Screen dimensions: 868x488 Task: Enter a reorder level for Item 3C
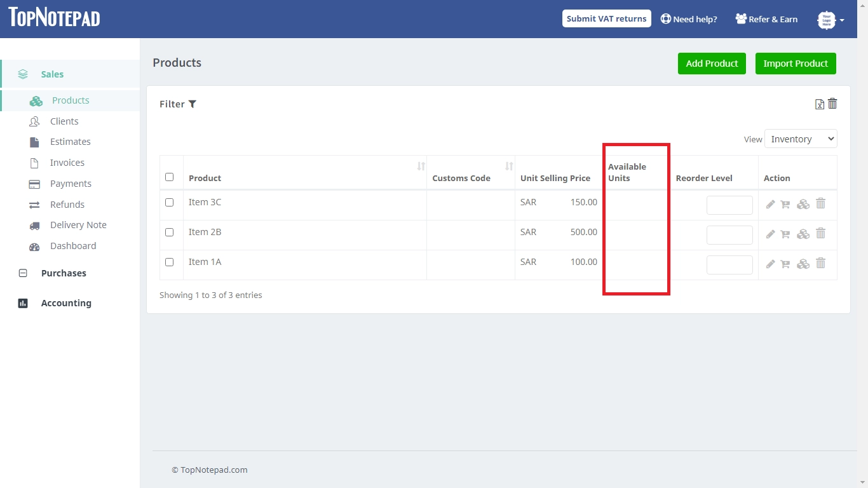pos(729,205)
